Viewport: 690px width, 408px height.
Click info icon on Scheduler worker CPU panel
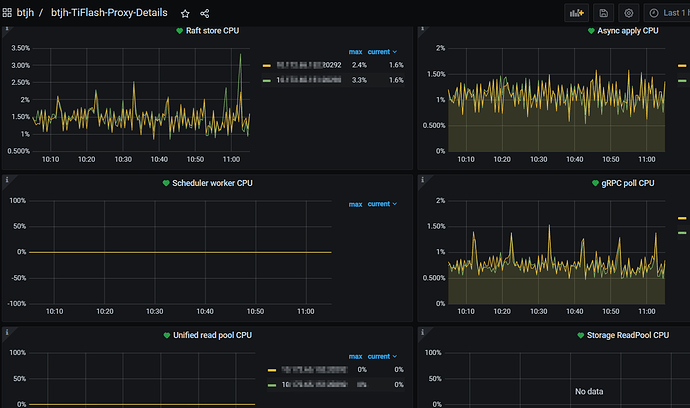(7, 181)
